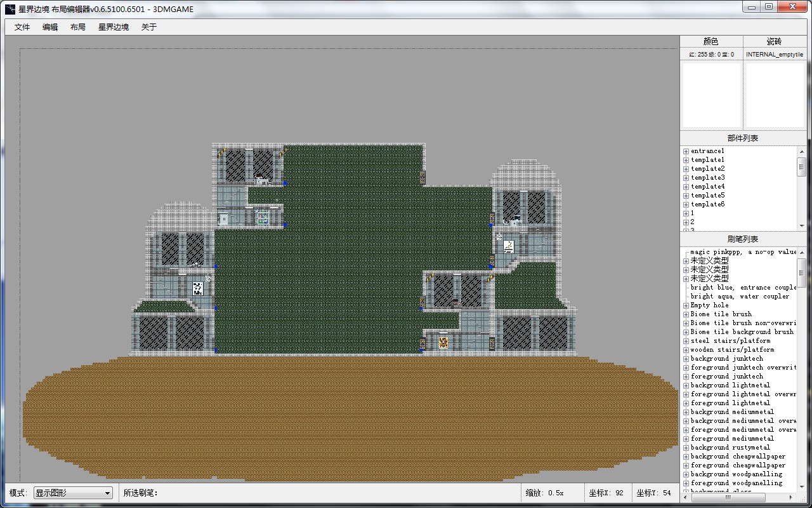Select the 'magic pinkppp, a no-op value' brush

pos(743,252)
